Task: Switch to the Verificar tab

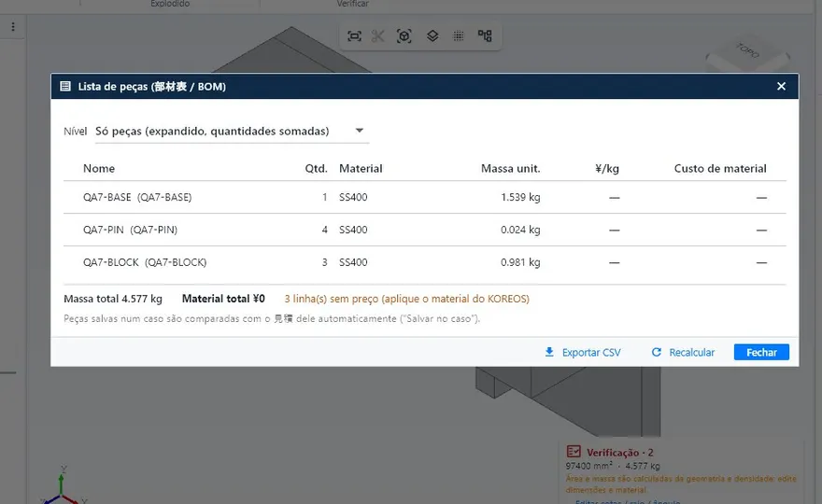Action: 352,4
